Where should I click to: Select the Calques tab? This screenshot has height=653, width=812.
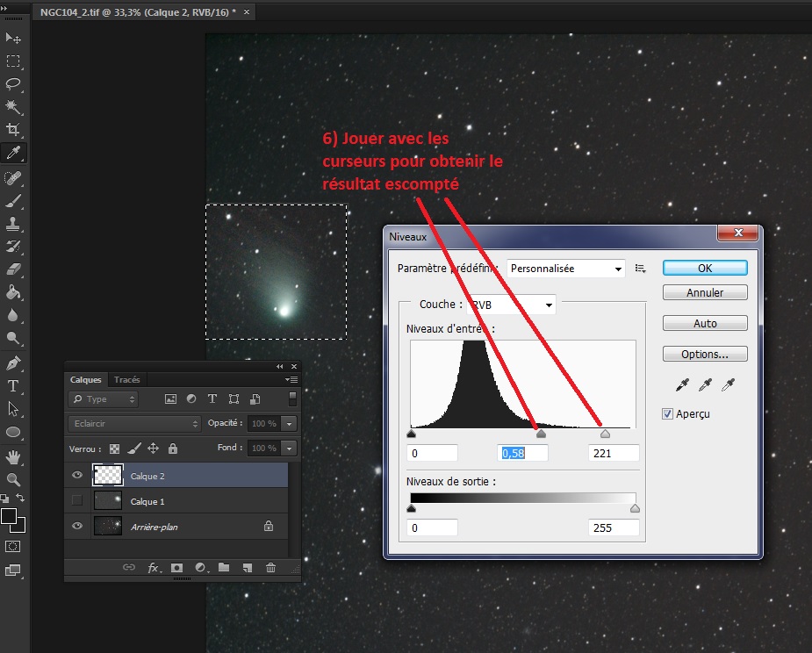[85, 379]
